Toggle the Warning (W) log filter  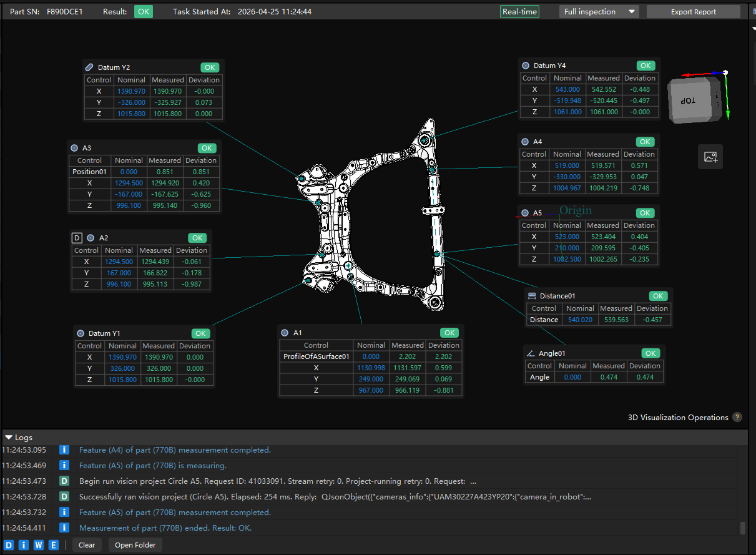(x=39, y=545)
